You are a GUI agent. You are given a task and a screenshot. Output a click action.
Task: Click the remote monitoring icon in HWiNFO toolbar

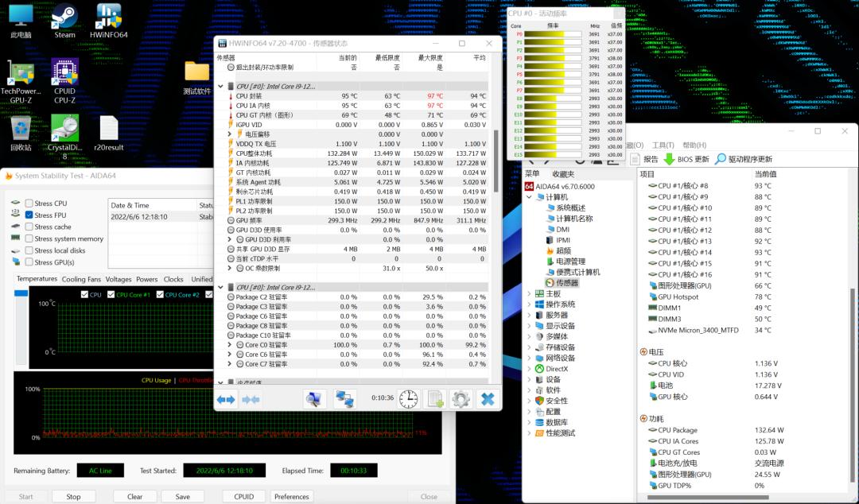(344, 399)
